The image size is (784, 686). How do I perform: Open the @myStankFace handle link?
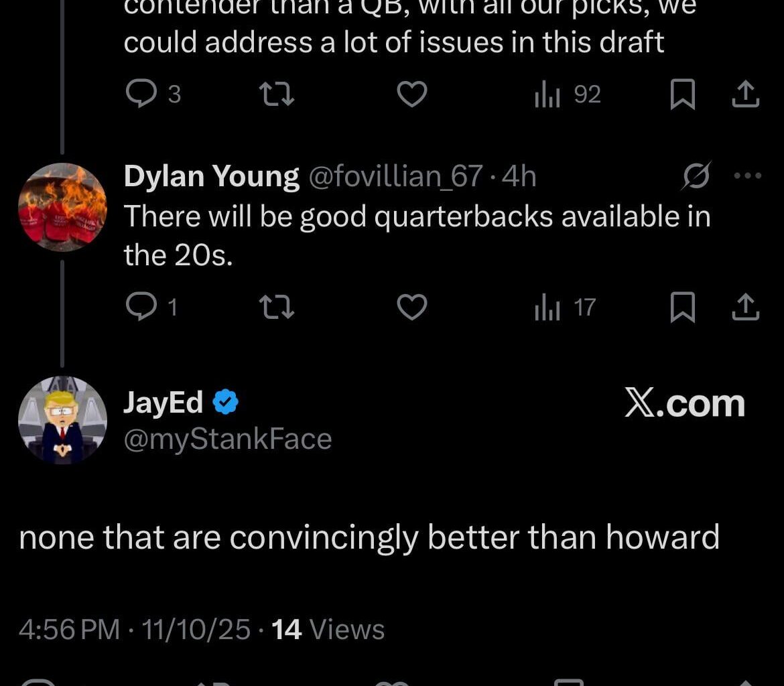228,439
